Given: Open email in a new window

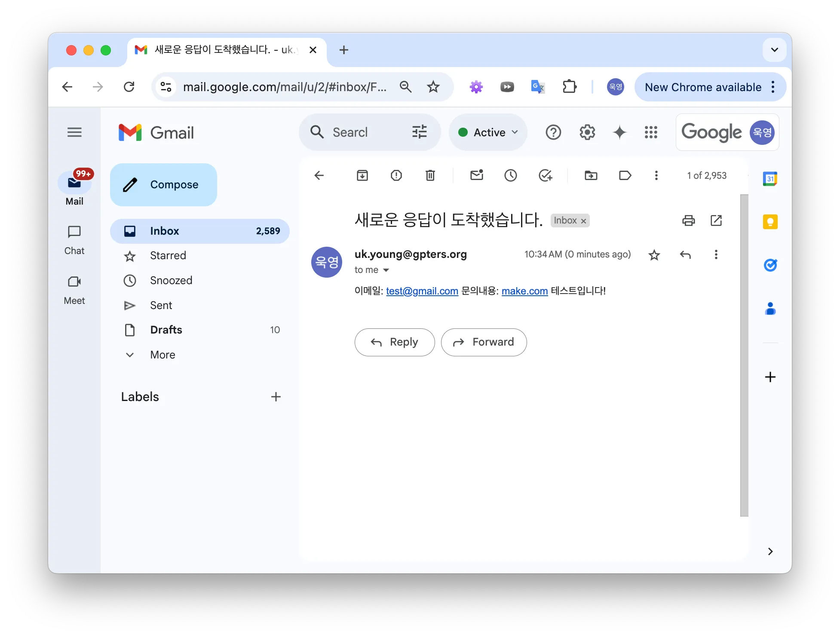Looking at the screenshot, I should [x=716, y=220].
